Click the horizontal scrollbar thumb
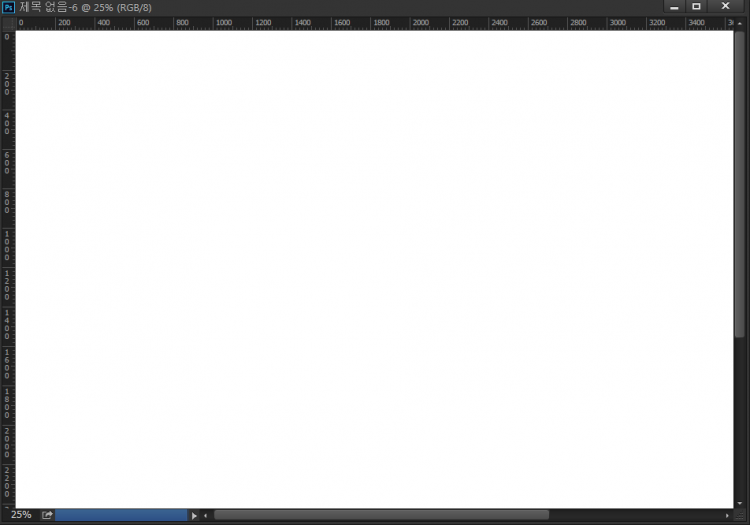750x525 pixels. click(x=381, y=515)
